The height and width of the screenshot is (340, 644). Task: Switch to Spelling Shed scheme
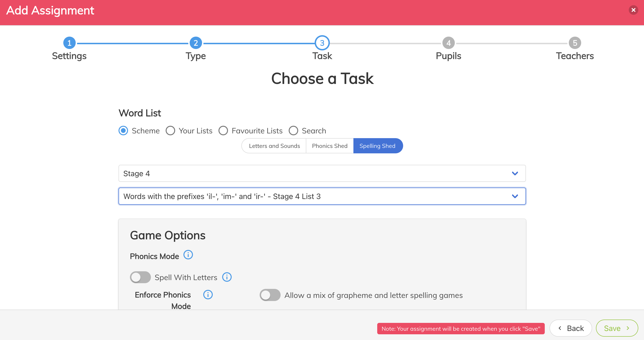(378, 146)
